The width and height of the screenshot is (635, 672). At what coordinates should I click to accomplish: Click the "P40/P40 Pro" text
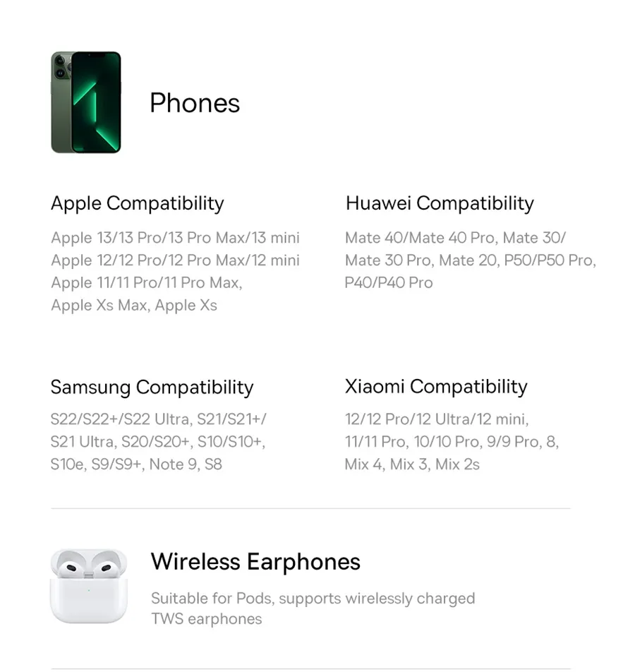389,283
